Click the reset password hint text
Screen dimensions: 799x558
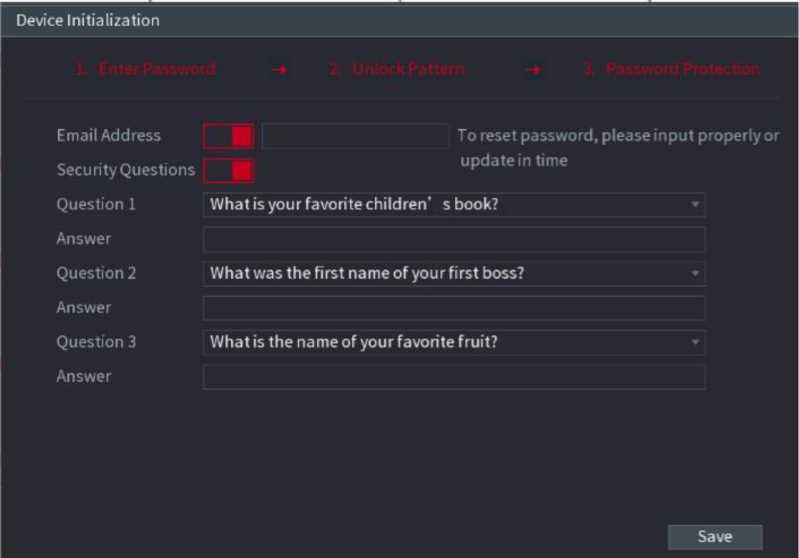tap(617, 148)
